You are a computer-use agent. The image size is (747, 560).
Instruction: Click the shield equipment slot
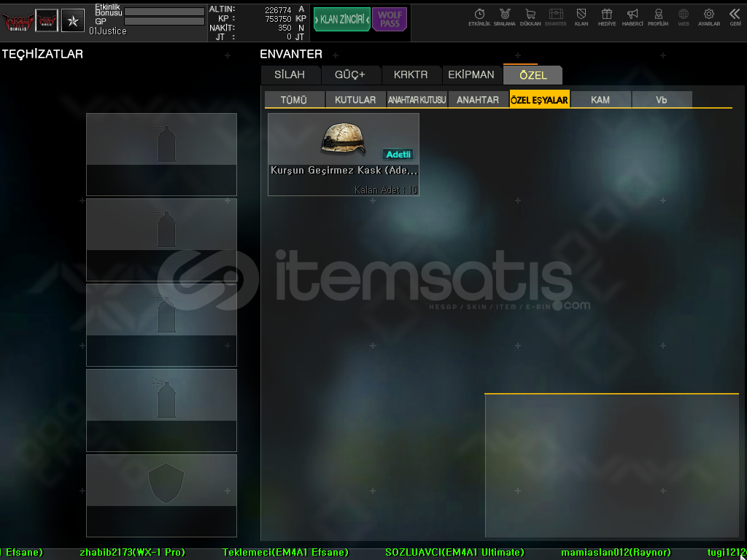161,496
